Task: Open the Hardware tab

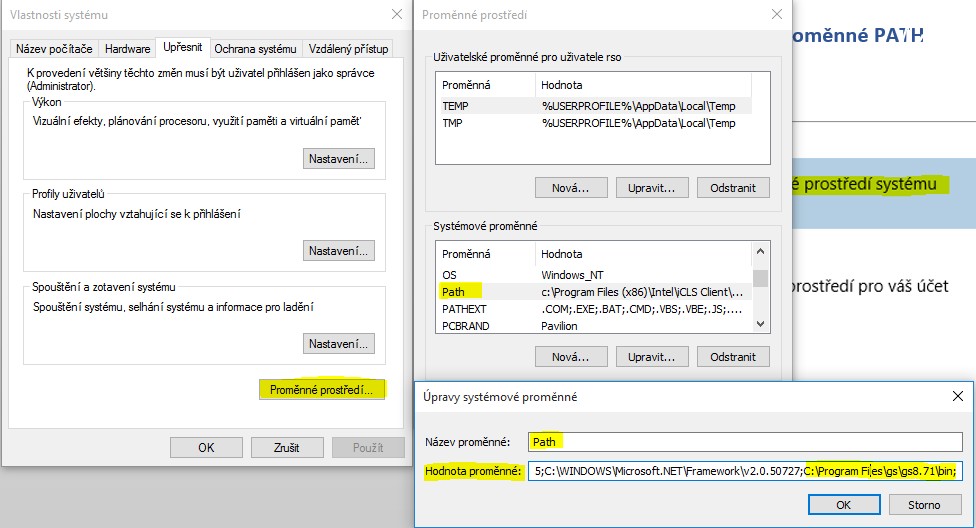Action: 127,49
